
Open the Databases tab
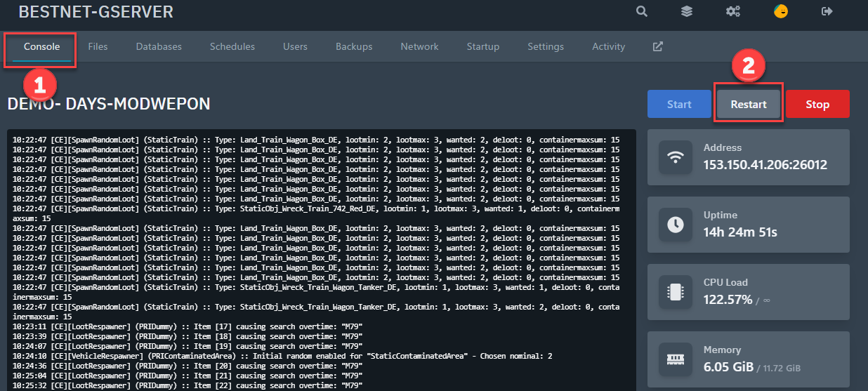tap(159, 46)
